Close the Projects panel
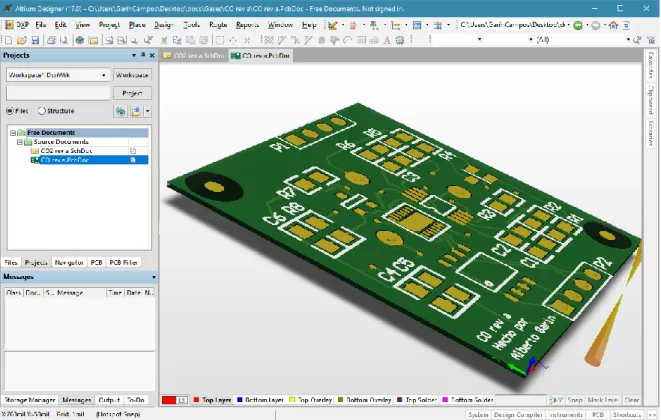Screen dimensions: 661x420 [x=152, y=55]
